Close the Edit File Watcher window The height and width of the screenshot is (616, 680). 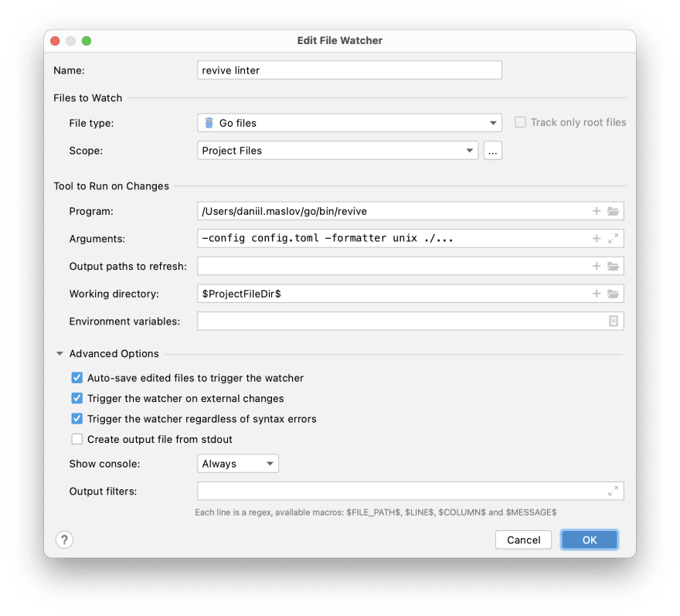[x=55, y=41]
